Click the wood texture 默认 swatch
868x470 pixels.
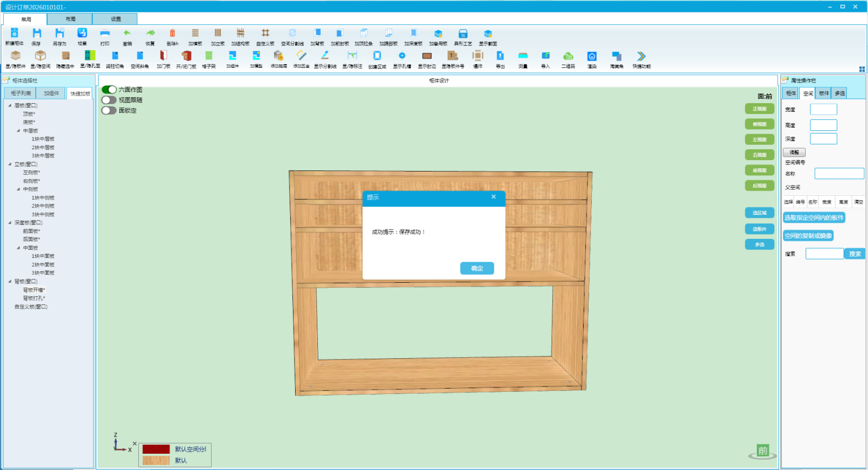pos(156,460)
